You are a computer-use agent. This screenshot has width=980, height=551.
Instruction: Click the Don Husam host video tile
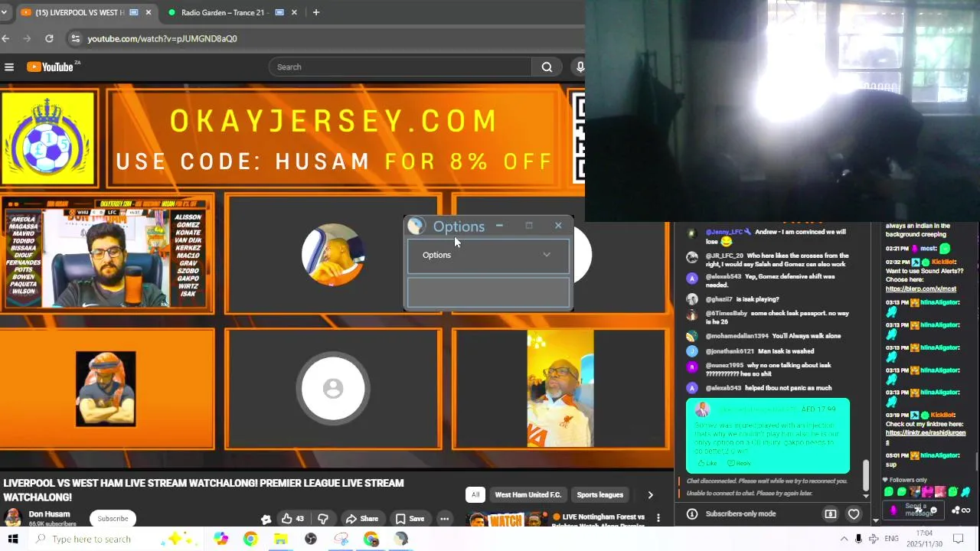[x=107, y=255]
